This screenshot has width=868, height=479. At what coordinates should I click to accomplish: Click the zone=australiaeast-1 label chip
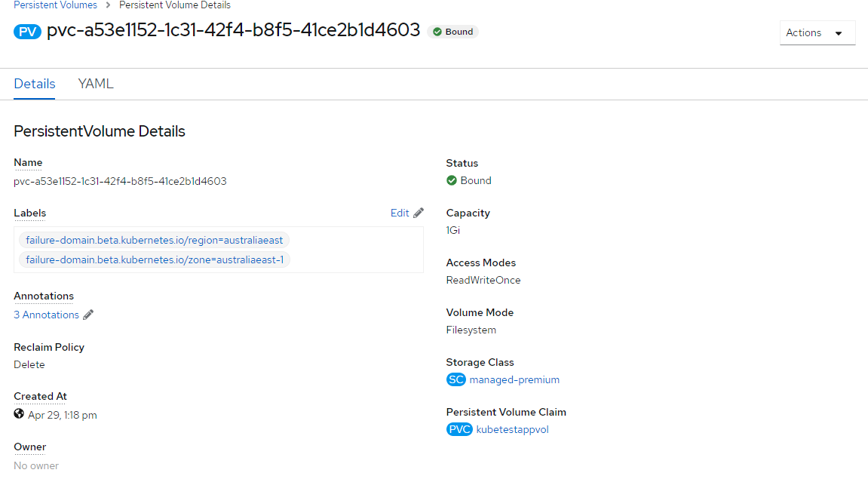pyautogui.click(x=155, y=260)
